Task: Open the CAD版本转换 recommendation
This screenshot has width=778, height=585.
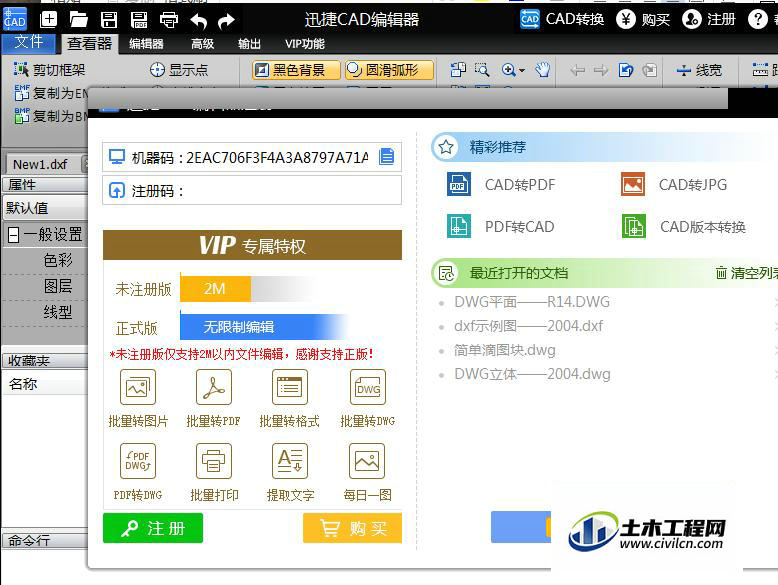Action: 684,227
